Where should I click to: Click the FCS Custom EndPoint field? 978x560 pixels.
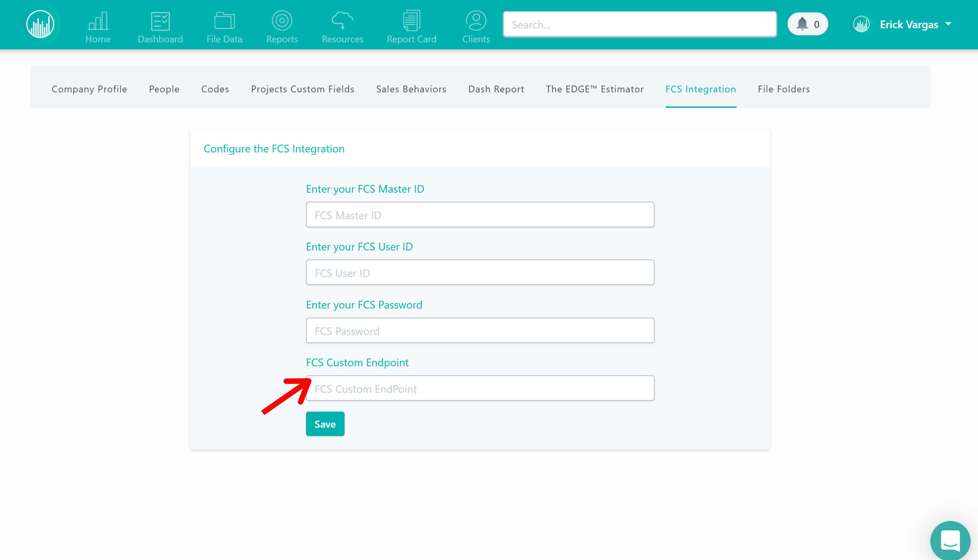[480, 388]
